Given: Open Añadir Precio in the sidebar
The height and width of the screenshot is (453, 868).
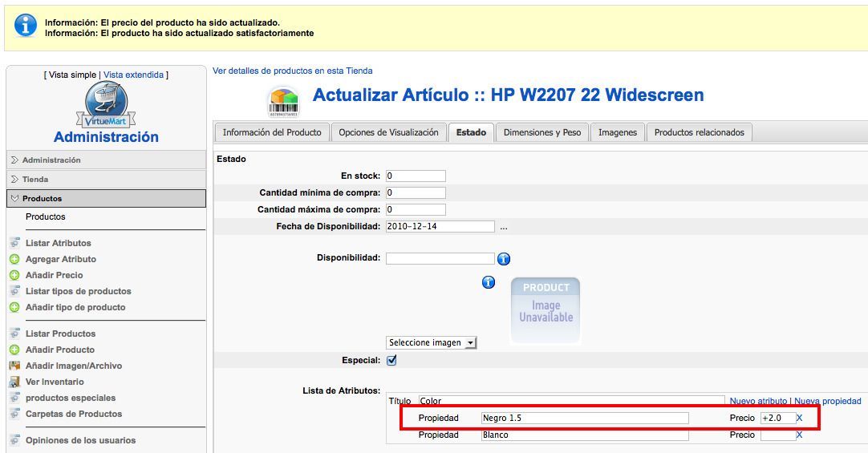Looking at the screenshot, I should point(55,275).
